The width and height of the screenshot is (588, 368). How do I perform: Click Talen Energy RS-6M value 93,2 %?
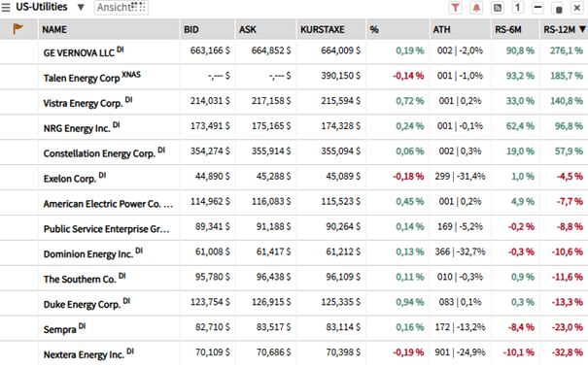[x=520, y=76]
